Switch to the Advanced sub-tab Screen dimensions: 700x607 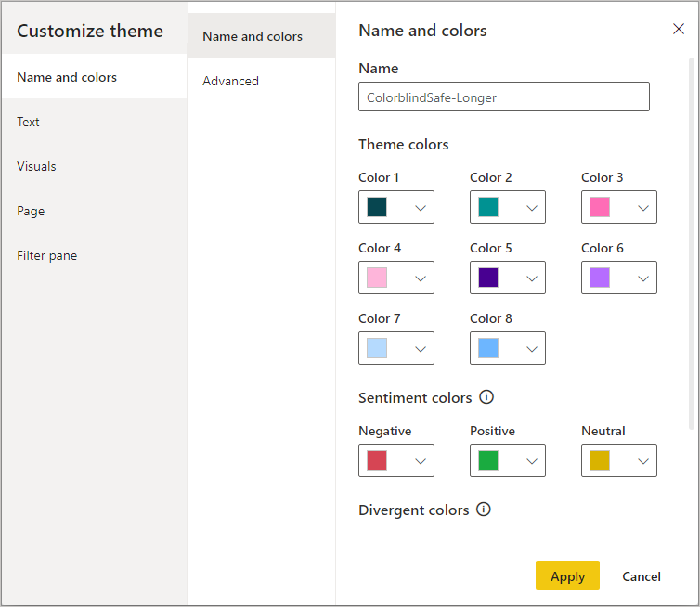[231, 81]
